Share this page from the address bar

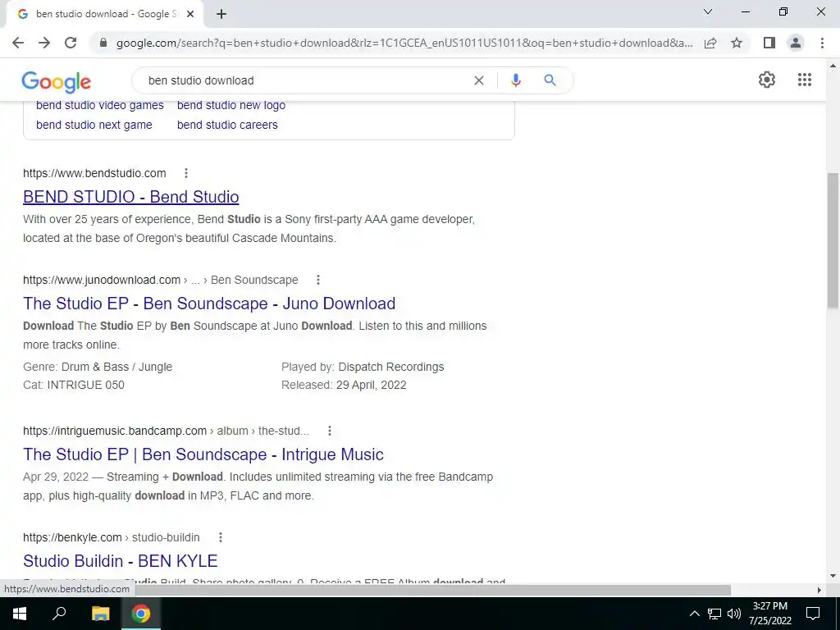coord(710,43)
